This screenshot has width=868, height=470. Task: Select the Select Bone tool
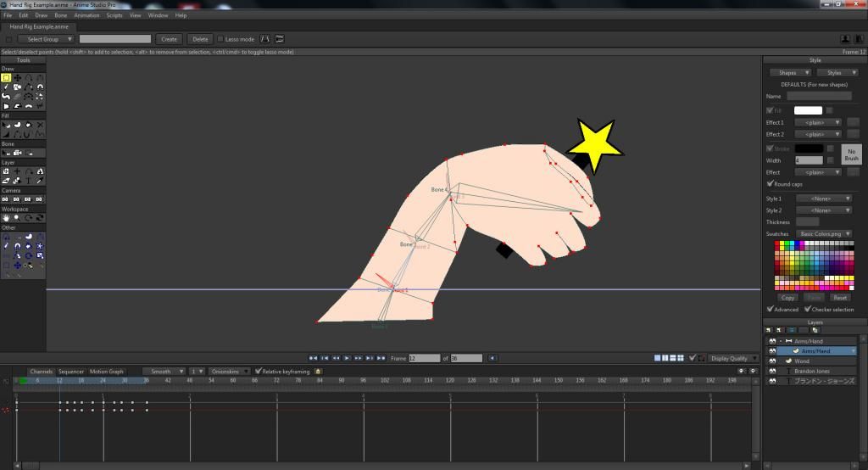6,153
